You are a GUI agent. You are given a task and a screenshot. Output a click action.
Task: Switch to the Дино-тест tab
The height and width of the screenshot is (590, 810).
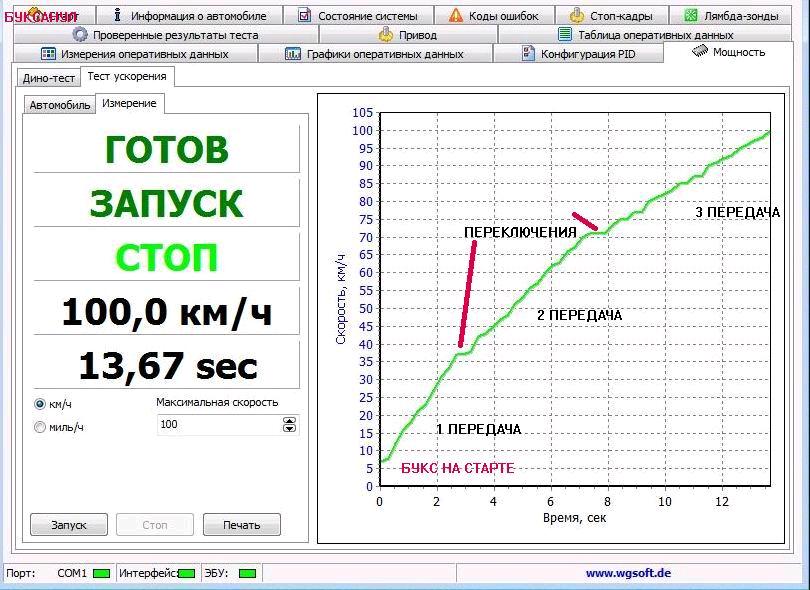(x=48, y=78)
